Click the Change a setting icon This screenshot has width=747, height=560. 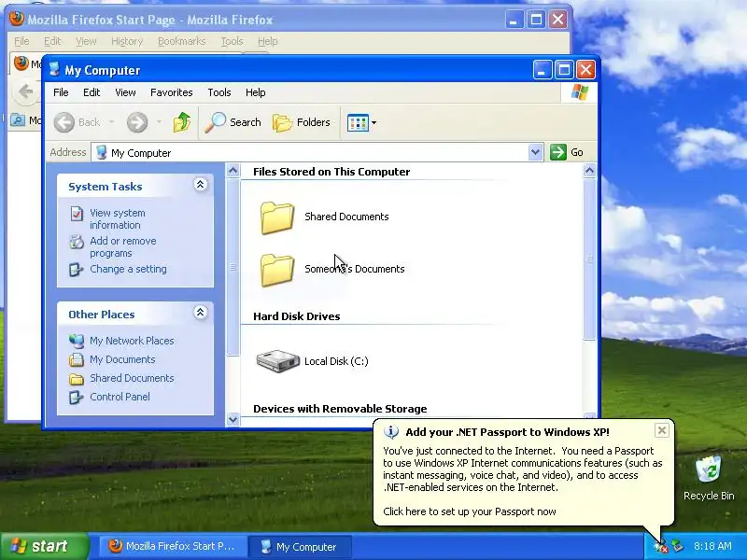(77, 270)
